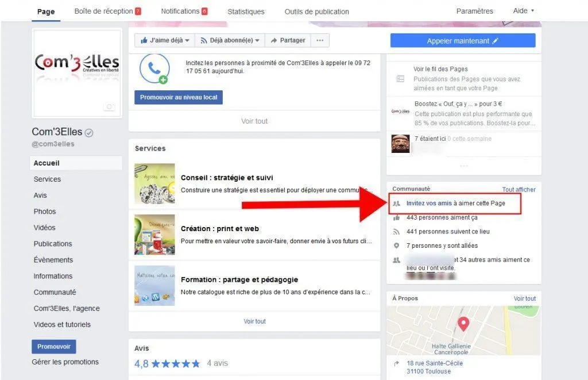Screen dimensions: 588x380
Task: Click the invite friends people icon
Action: [x=396, y=204]
